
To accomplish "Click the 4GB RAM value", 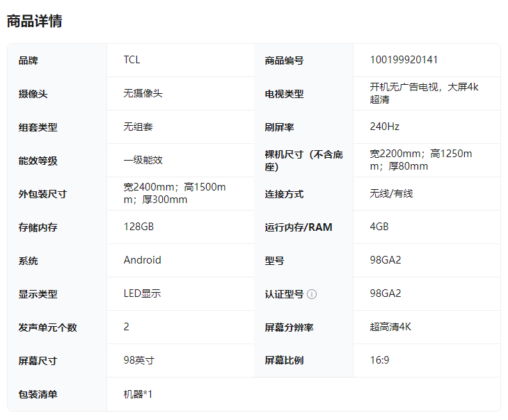I will pyautogui.click(x=379, y=227).
